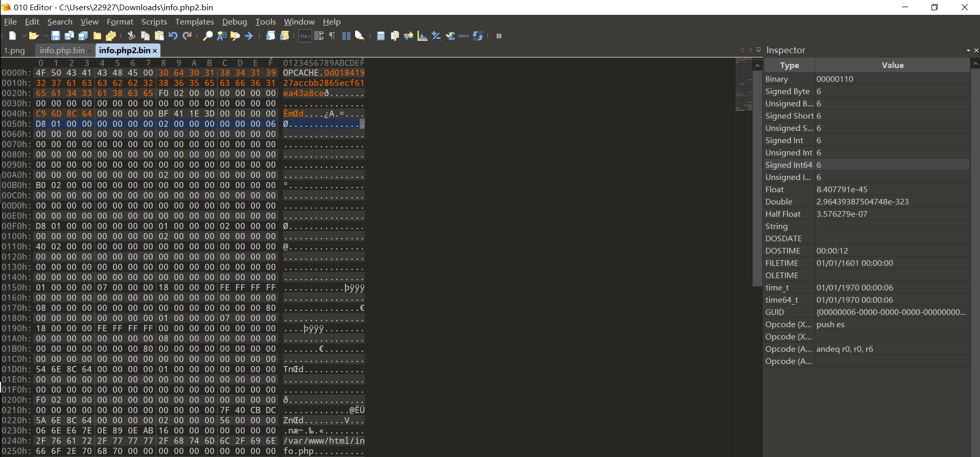Open the Search menu
This screenshot has height=457, width=980.
point(60,22)
